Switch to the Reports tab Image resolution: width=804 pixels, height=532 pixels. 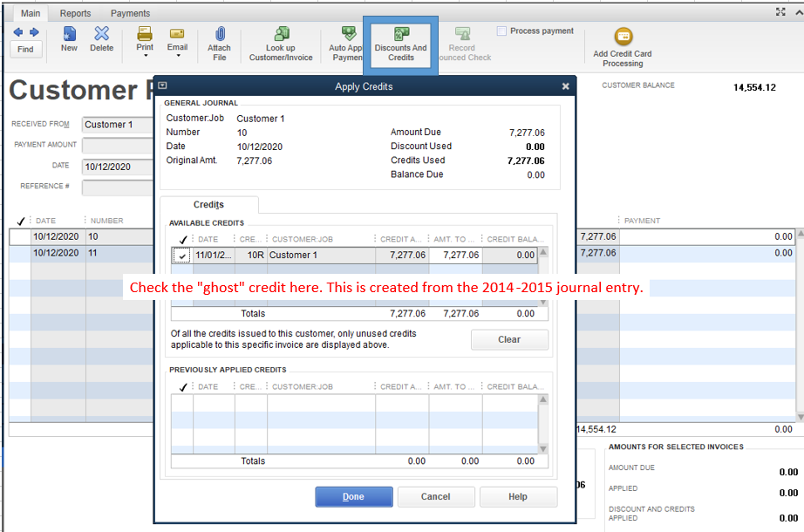coord(75,13)
